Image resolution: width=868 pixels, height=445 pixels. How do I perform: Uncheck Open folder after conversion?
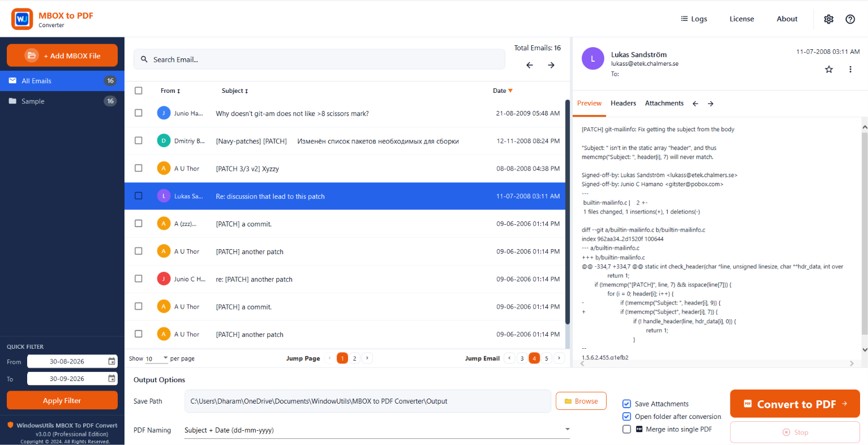tap(626, 417)
